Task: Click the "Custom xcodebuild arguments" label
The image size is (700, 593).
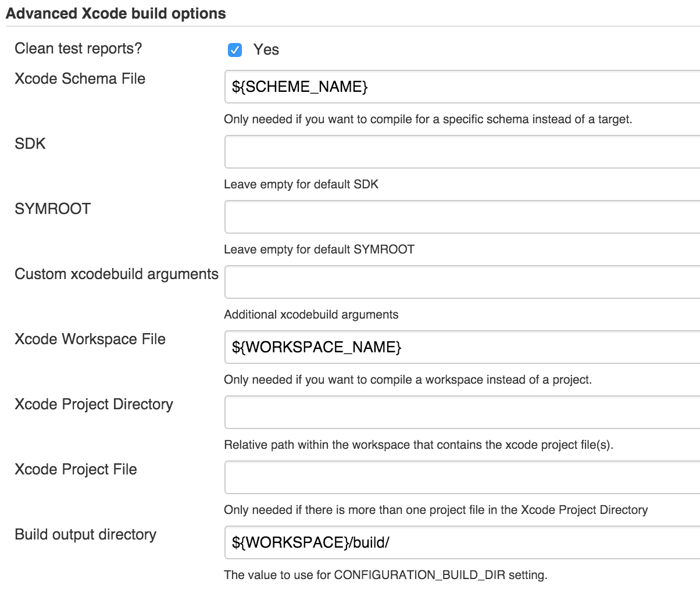Action: [x=116, y=274]
